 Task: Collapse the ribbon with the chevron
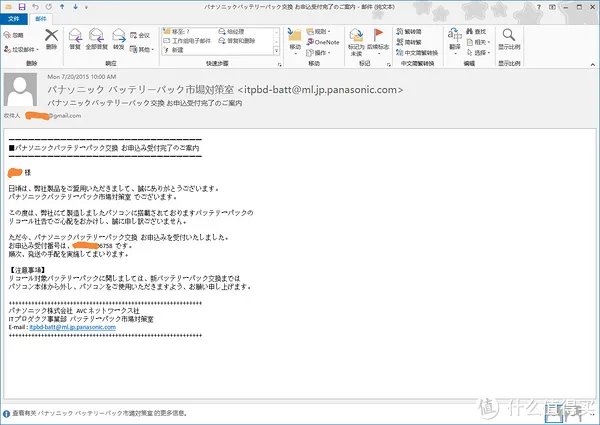pyautogui.click(x=593, y=64)
